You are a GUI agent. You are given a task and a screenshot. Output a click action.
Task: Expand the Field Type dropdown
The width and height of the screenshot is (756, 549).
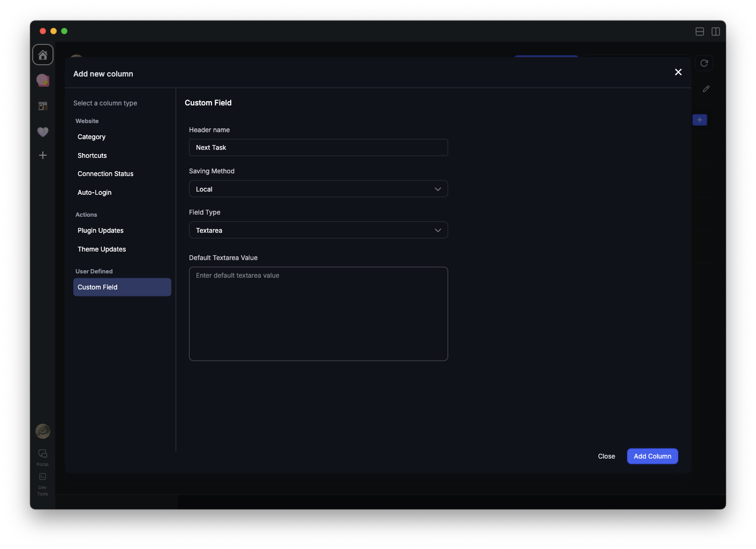[318, 230]
